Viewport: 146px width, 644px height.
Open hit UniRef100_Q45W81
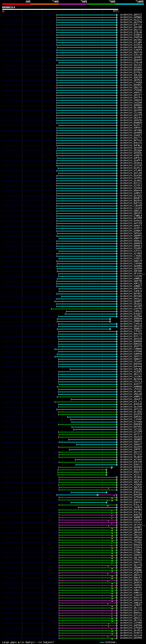pyautogui.click(x=131, y=17)
